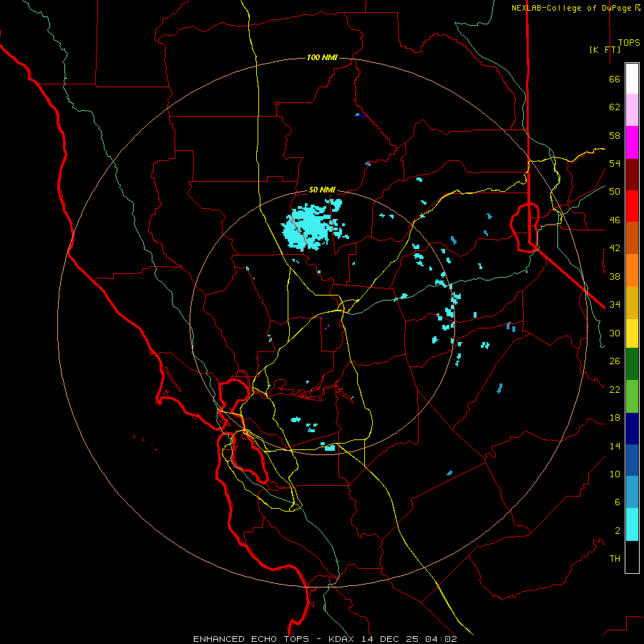This screenshot has height=644, width=644.
Task: Click the cyan 10 kft legend swatch
Action: point(632,525)
